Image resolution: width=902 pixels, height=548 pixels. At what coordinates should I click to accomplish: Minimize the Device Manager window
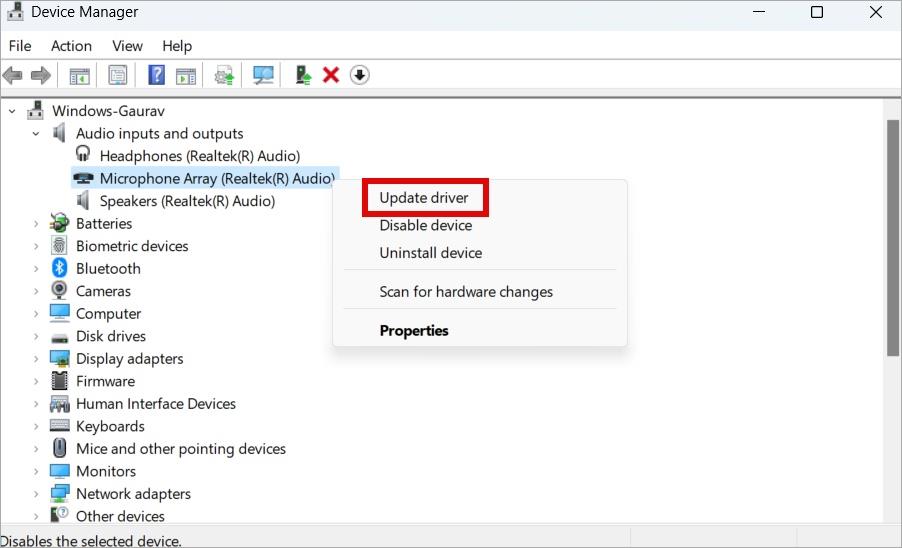click(x=759, y=12)
